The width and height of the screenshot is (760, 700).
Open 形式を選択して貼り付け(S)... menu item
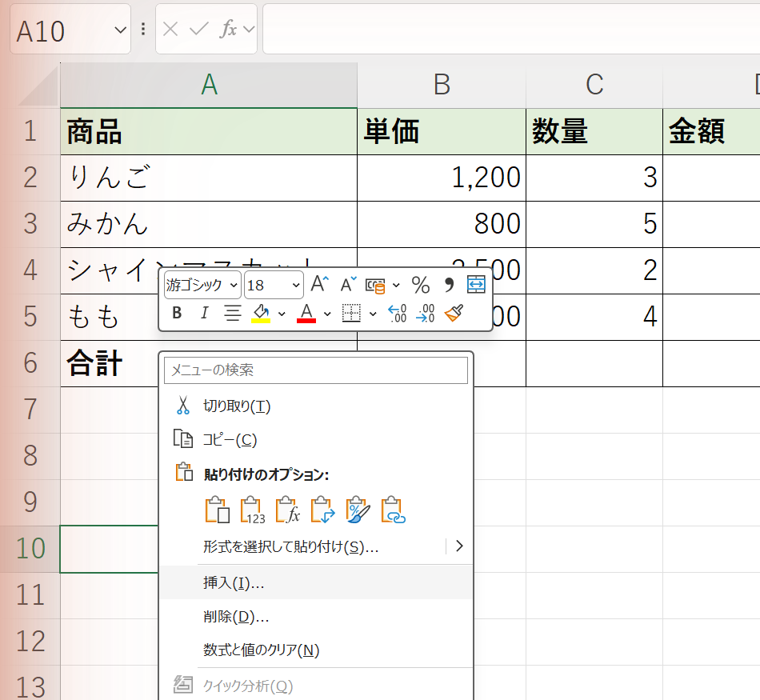pyautogui.click(x=316, y=547)
